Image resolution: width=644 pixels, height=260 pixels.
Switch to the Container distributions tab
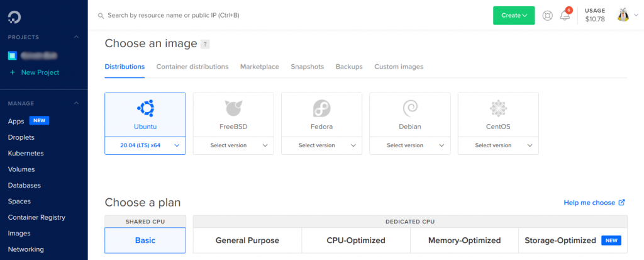tap(192, 67)
